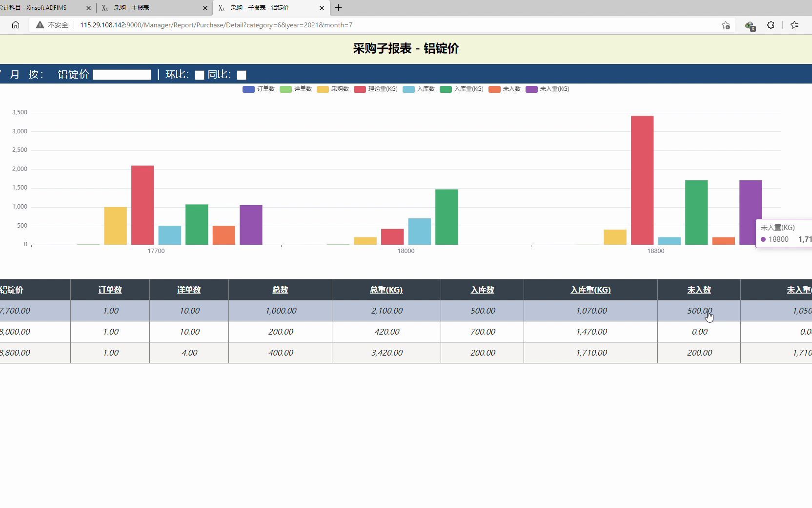Click the 3,420.00 总重 cell
The width and height of the screenshot is (812, 508).
point(386,353)
